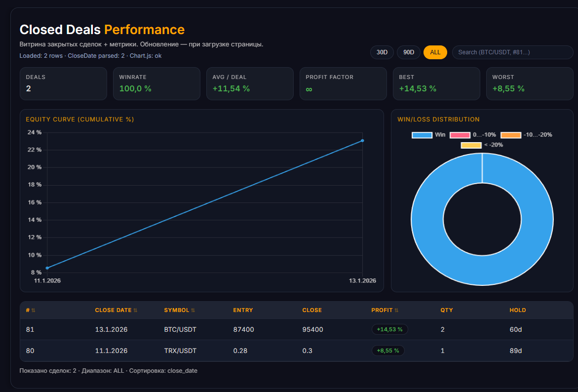This screenshot has width=578, height=392.
Task: Click the sort arrows next to Close Date
Action: [135, 311]
